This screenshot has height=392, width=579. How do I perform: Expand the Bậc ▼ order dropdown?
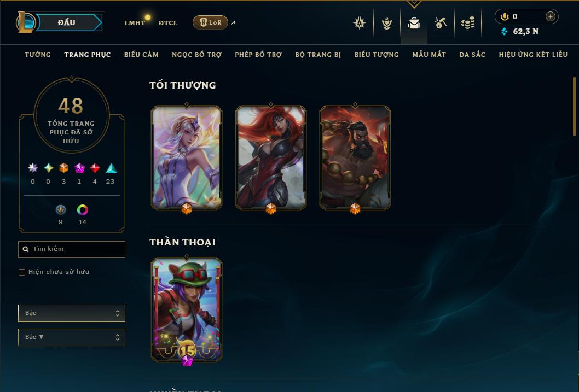[x=72, y=337]
